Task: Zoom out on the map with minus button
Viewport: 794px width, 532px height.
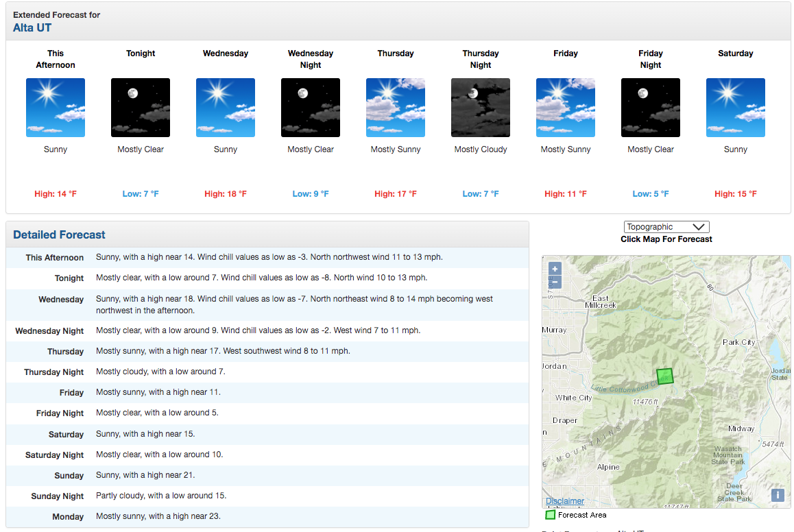Action: [x=555, y=282]
